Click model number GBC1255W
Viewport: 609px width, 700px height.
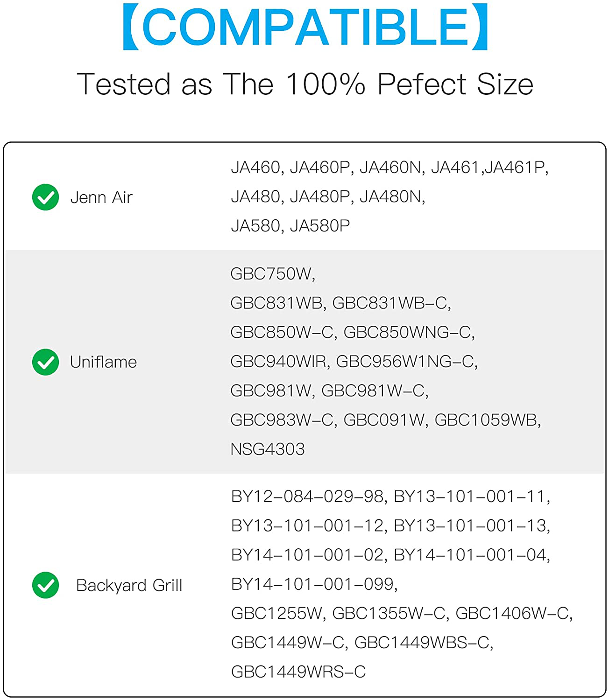[276, 613]
